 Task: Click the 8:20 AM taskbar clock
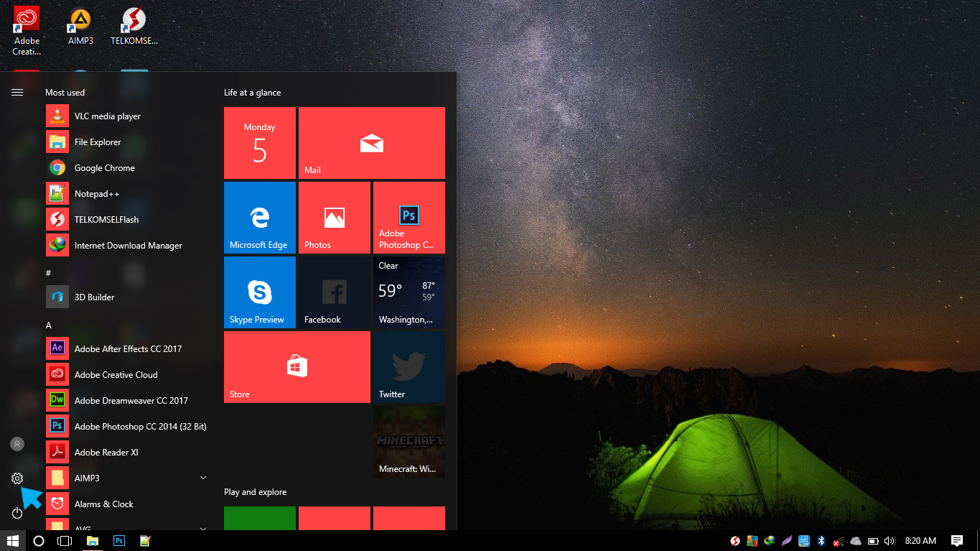[x=920, y=541]
